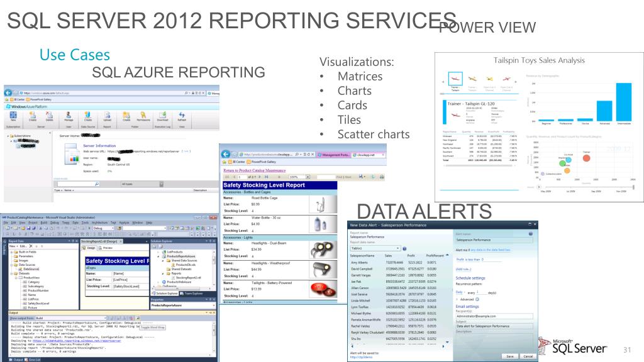
Task: Click Refresh view icon in Azure ribbon
Action: [x=182, y=116]
